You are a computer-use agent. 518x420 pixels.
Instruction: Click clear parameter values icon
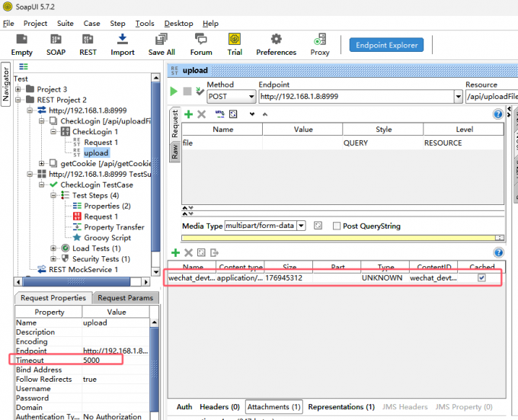pos(233,114)
